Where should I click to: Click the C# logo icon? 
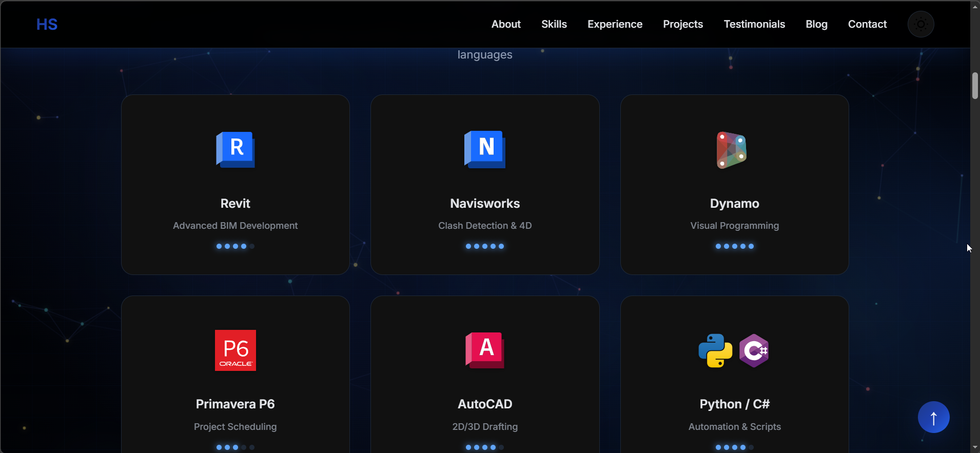(754, 351)
